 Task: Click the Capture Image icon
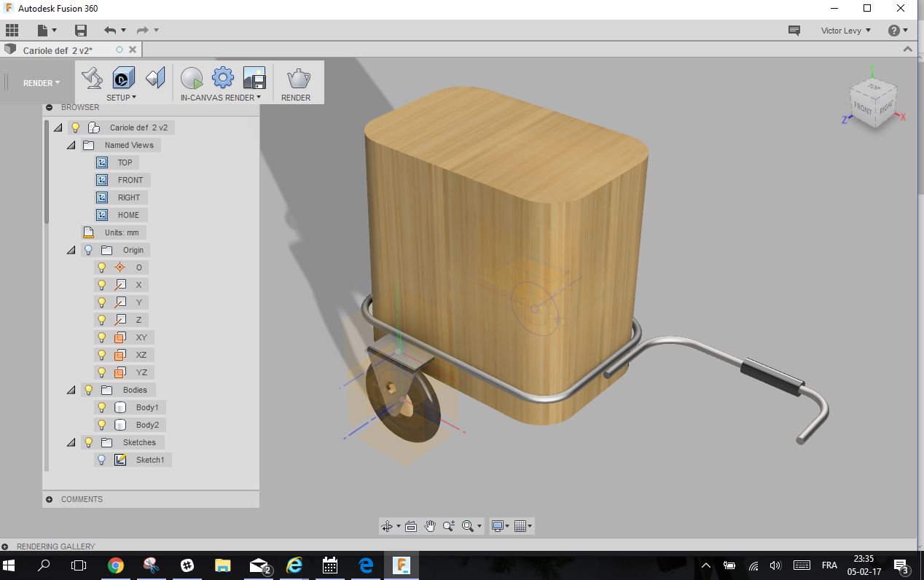coord(254,78)
